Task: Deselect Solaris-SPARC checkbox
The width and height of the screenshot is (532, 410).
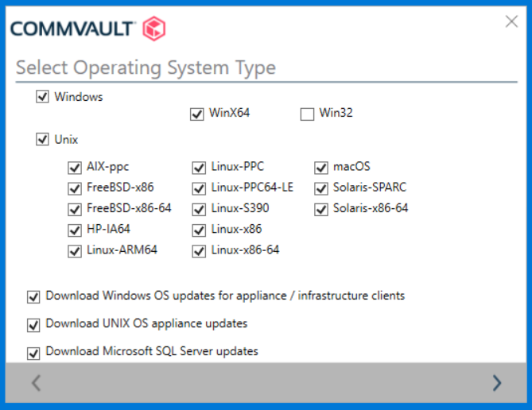Action: (321, 188)
